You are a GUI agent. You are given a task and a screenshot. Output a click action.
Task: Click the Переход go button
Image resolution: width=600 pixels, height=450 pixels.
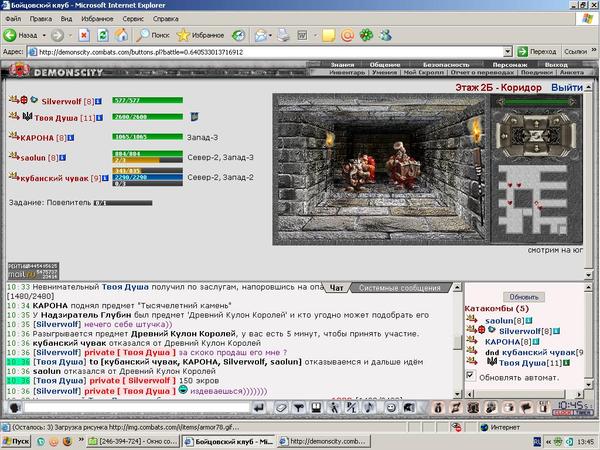[537, 52]
